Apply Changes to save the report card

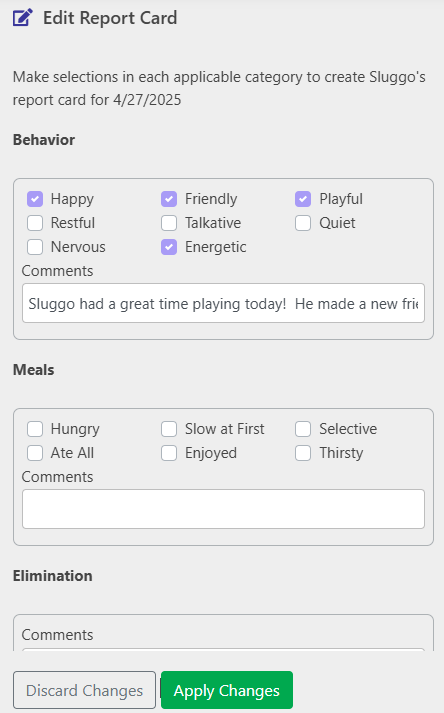click(x=227, y=690)
